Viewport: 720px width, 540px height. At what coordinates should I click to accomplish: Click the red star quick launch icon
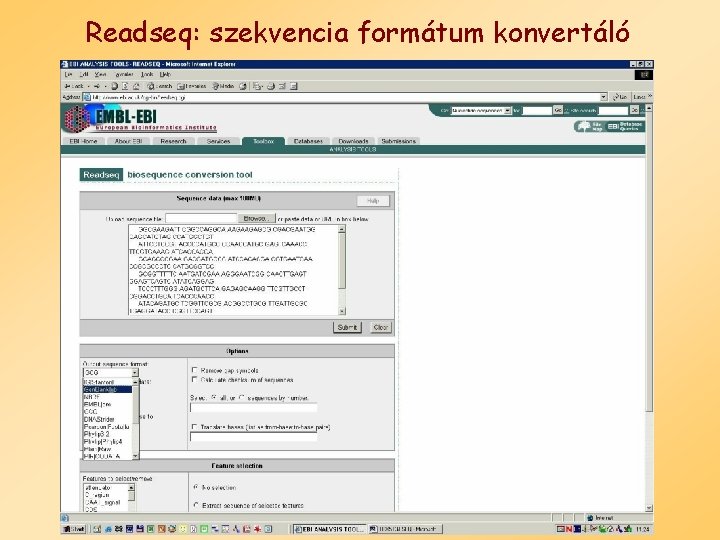[258, 529]
